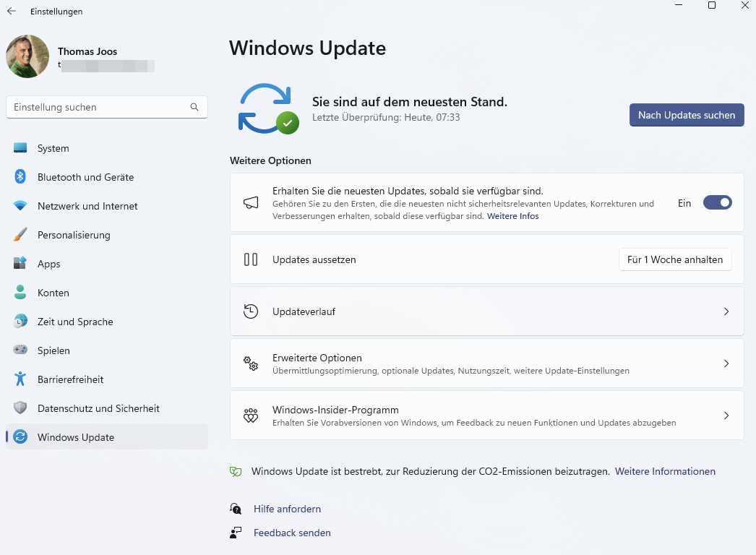This screenshot has height=555, width=756.
Task: Expand the Updateverlauf entry
Action: tap(726, 311)
